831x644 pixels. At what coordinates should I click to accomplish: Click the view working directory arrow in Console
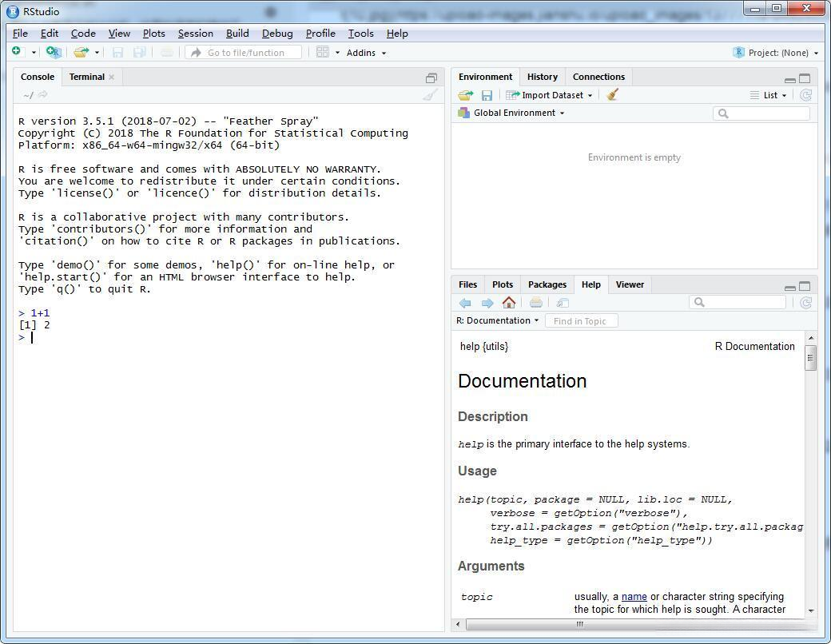[x=43, y=94]
